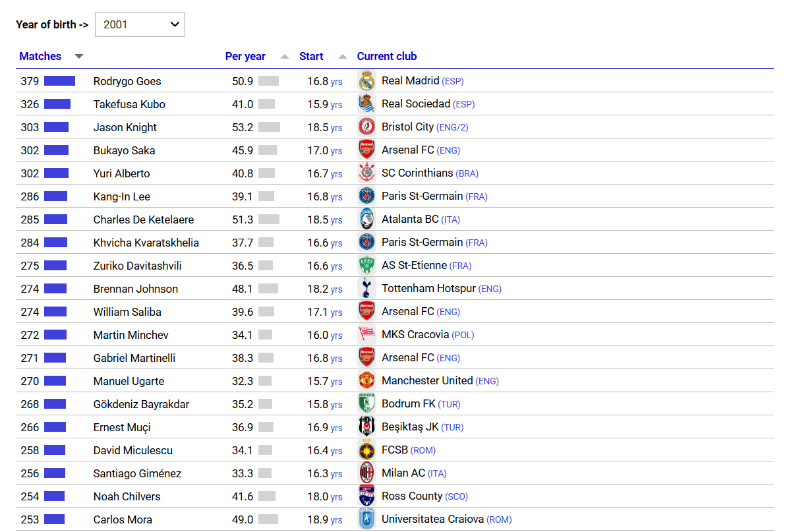Viewport: 787px width, 532px height.
Task: Click the Beşiktaş JK club crest
Action: point(367,427)
